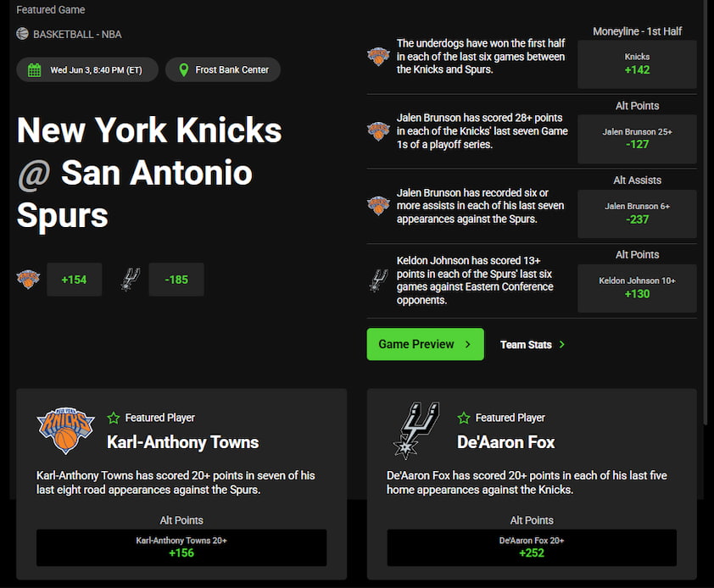The image size is (714, 588).
Task: Click the Karl-Anthony Towns player name
Action: point(182,442)
